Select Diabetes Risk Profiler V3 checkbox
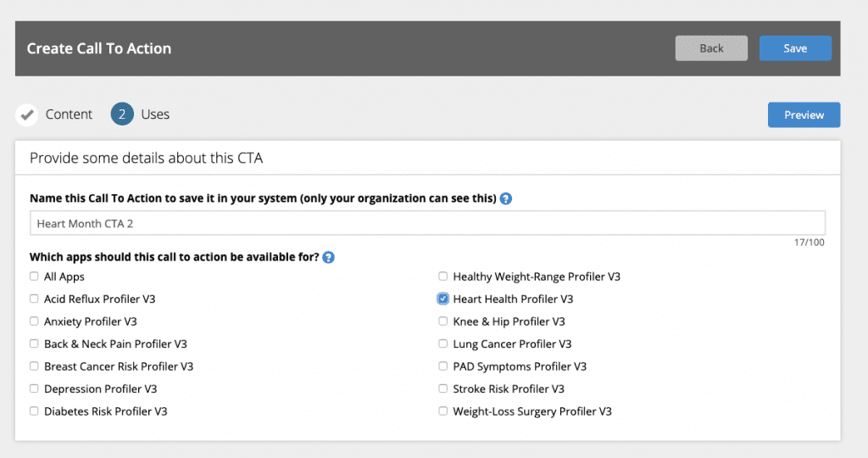868x458 pixels. point(34,411)
